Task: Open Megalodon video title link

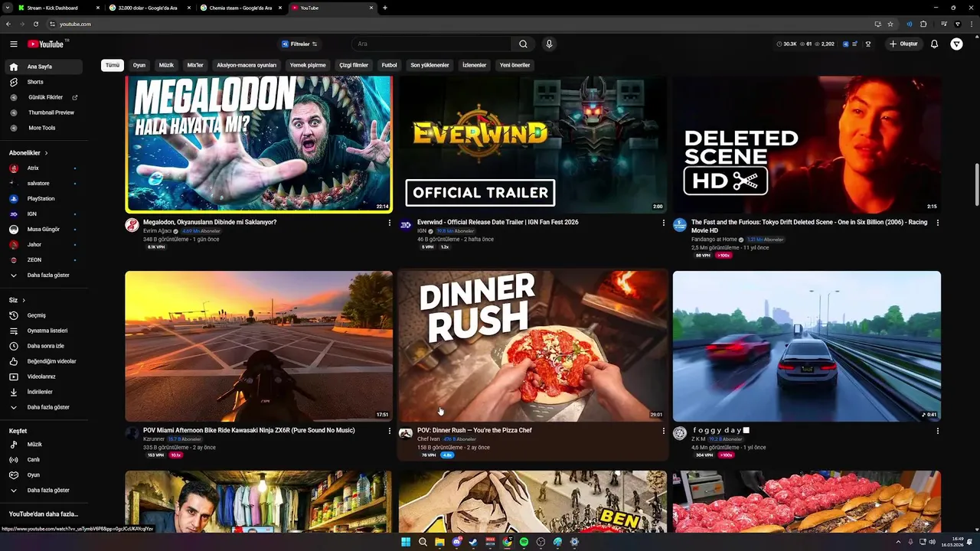Action: pos(210,223)
